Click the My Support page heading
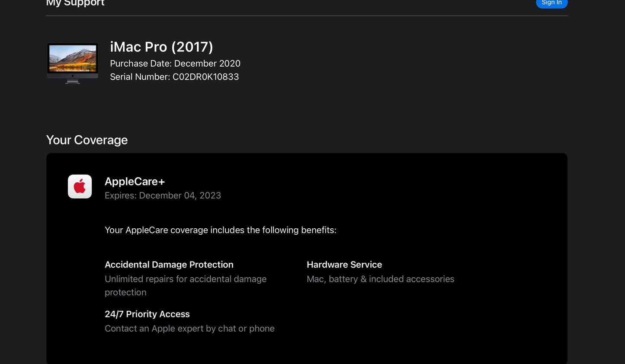The height and width of the screenshot is (364, 625). (75, 3)
